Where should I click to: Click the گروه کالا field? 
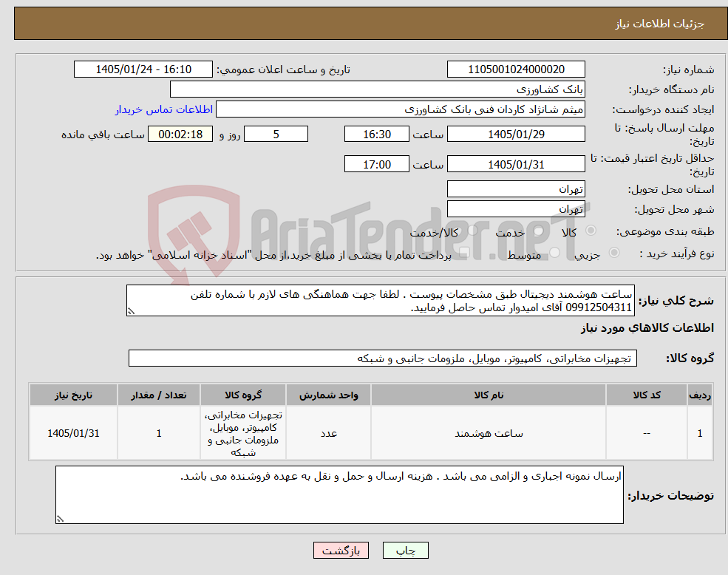[x=383, y=358]
